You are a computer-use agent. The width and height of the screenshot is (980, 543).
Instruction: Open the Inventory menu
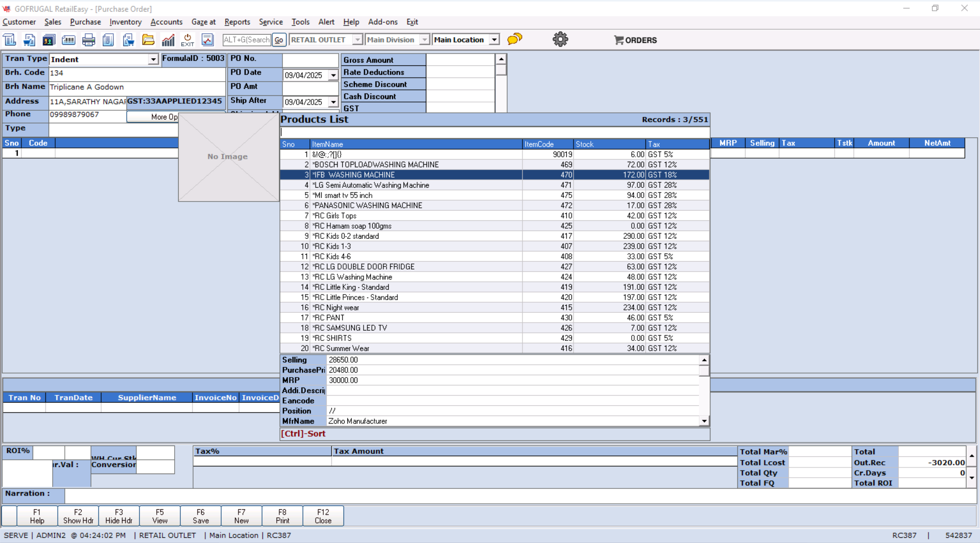125,22
